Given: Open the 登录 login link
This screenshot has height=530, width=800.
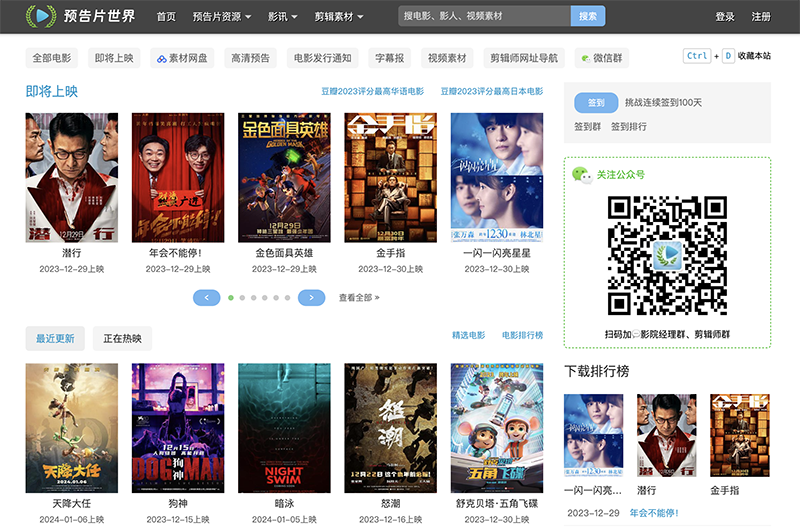Looking at the screenshot, I should pyautogui.click(x=724, y=17).
